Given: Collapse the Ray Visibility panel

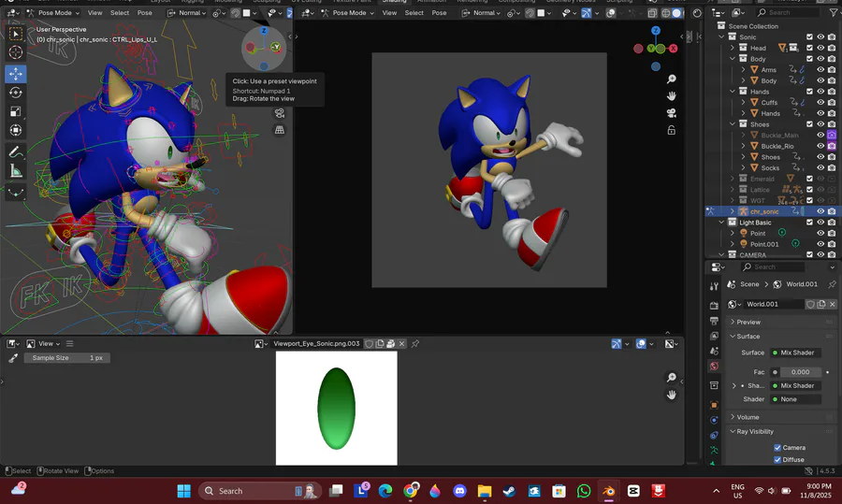Looking at the screenshot, I should [x=755, y=432].
